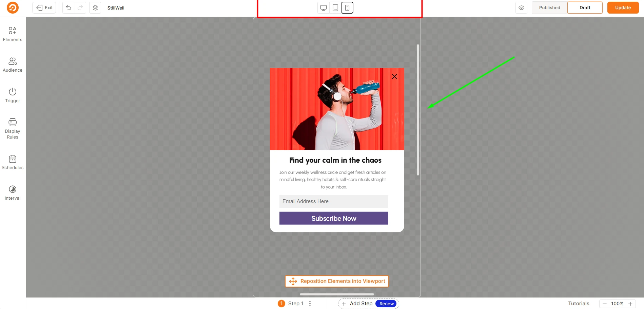Exit the popup builder
Screen dimensions: 644x309
(x=44, y=7)
